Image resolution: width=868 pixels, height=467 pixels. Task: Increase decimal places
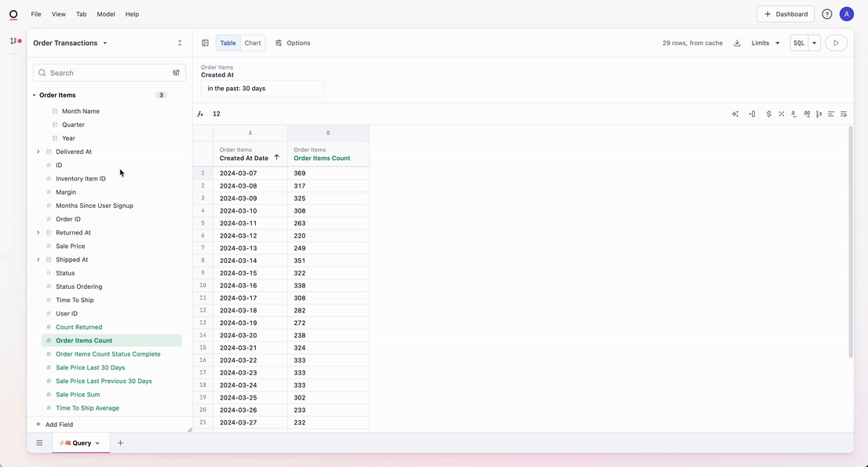[x=807, y=114]
